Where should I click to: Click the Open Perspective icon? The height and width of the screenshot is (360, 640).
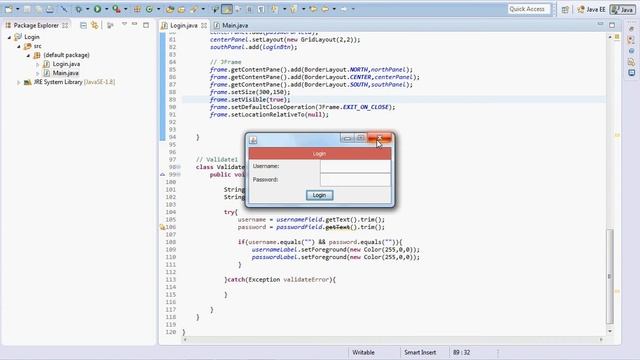(565, 9)
